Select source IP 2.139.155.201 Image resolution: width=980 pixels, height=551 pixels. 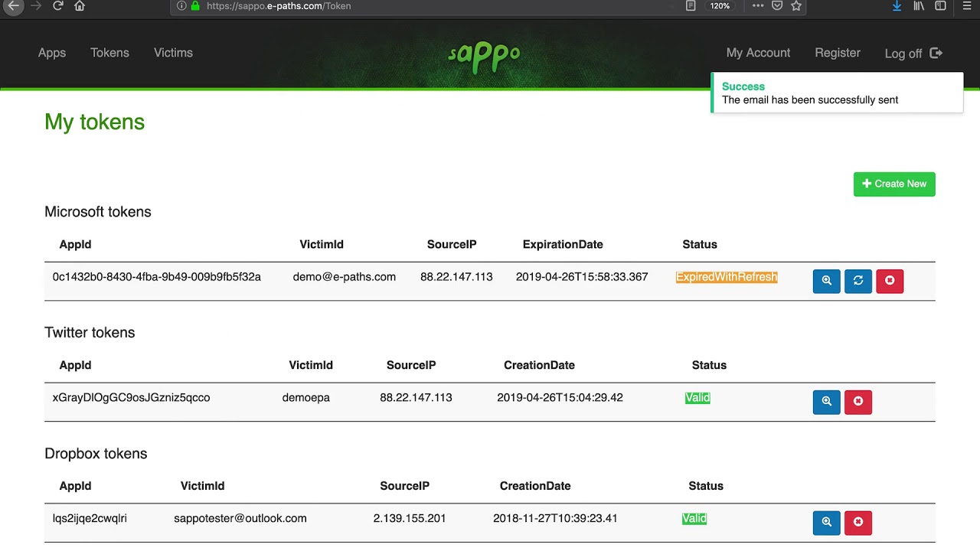point(410,519)
